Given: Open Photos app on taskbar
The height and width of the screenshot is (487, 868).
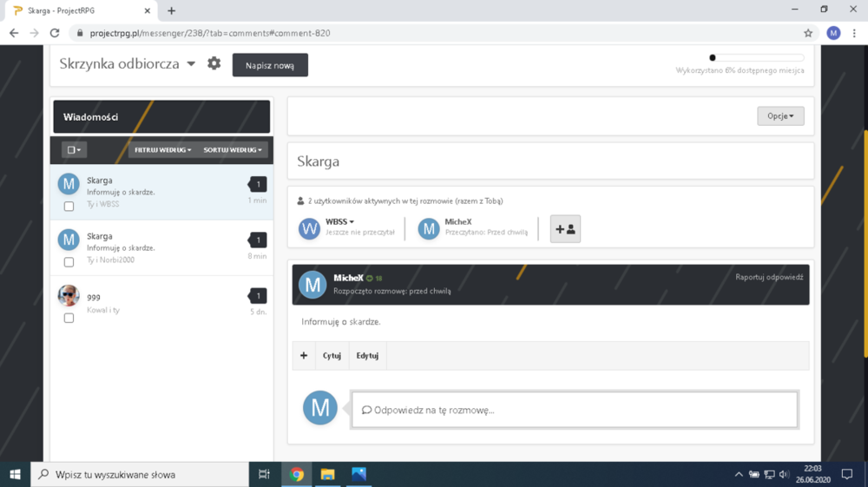Looking at the screenshot, I should tap(358, 474).
